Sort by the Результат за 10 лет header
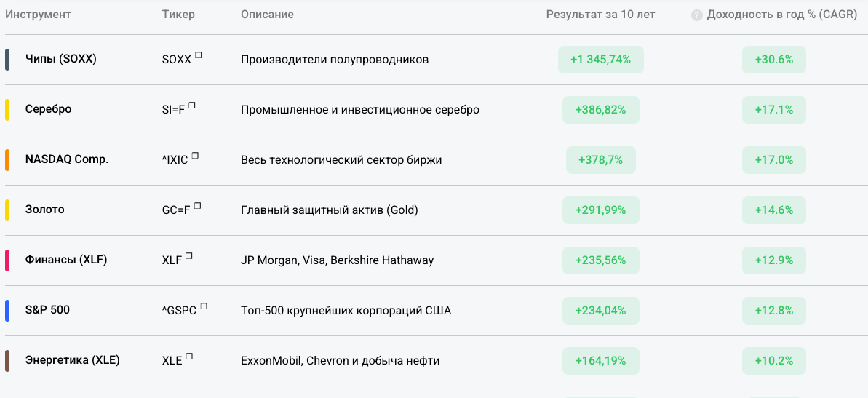868x398 pixels. click(600, 15)
